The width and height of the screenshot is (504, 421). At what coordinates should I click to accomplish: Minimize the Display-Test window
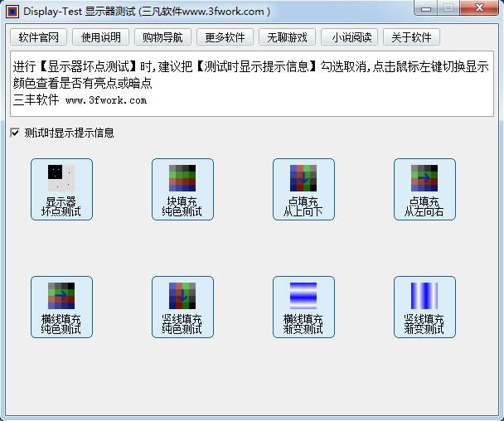426,8
